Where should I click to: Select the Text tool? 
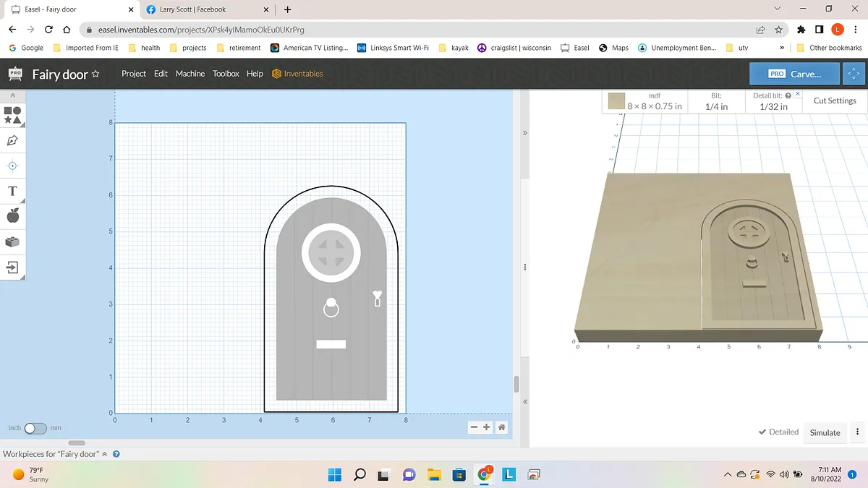point(12,191)
